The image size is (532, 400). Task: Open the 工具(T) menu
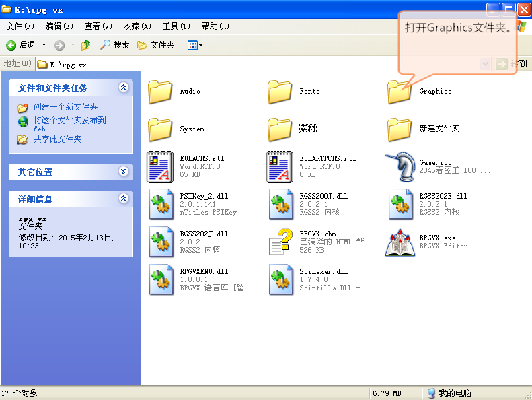coord(176,26)
